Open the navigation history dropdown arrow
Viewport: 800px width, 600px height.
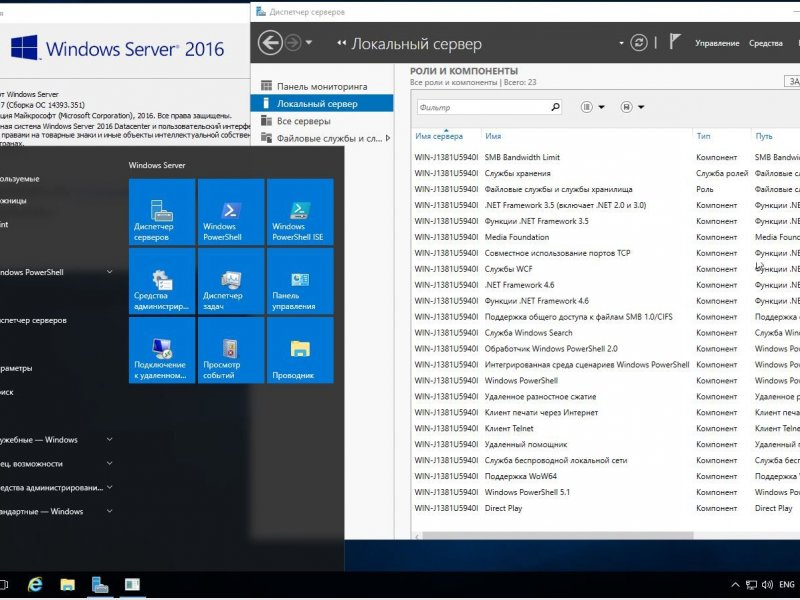coord(309,43)
